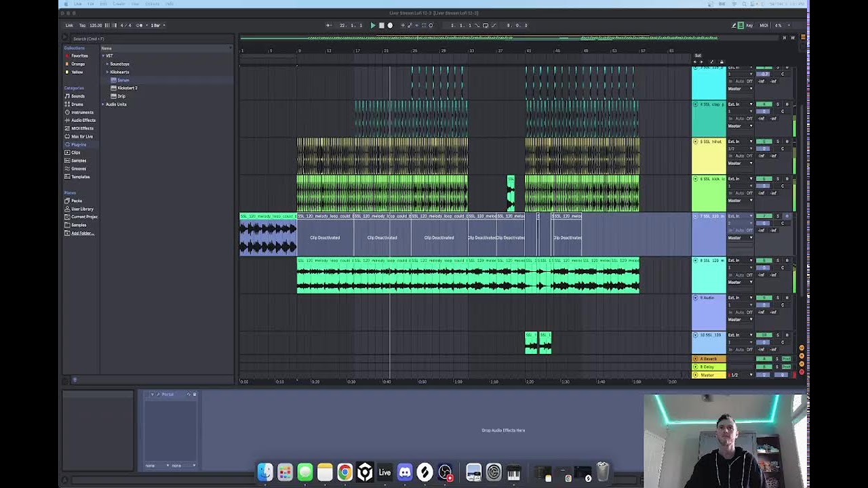Fold the 5 SSL hihat track
This screenshot has width=868, height=488.
(x=695, y=142)
